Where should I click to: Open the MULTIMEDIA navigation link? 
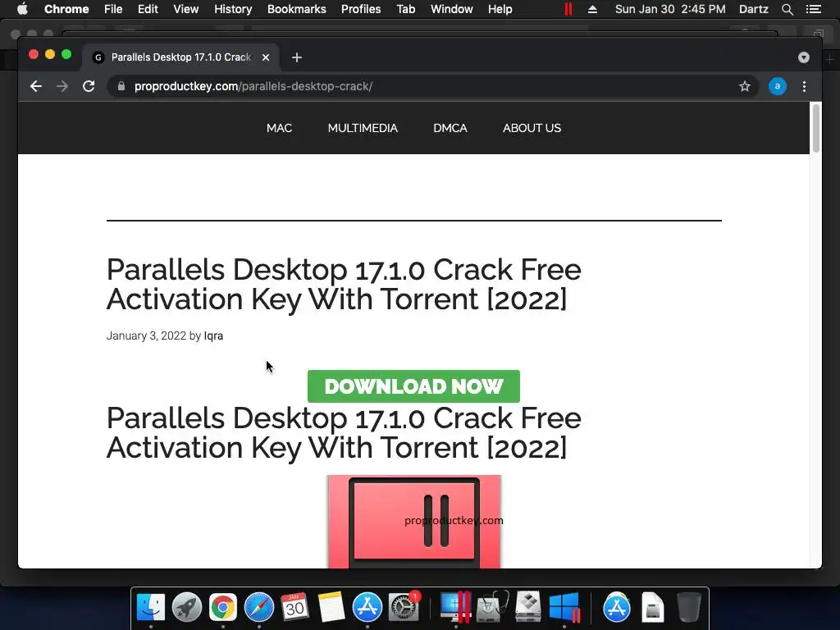(363, 128)
